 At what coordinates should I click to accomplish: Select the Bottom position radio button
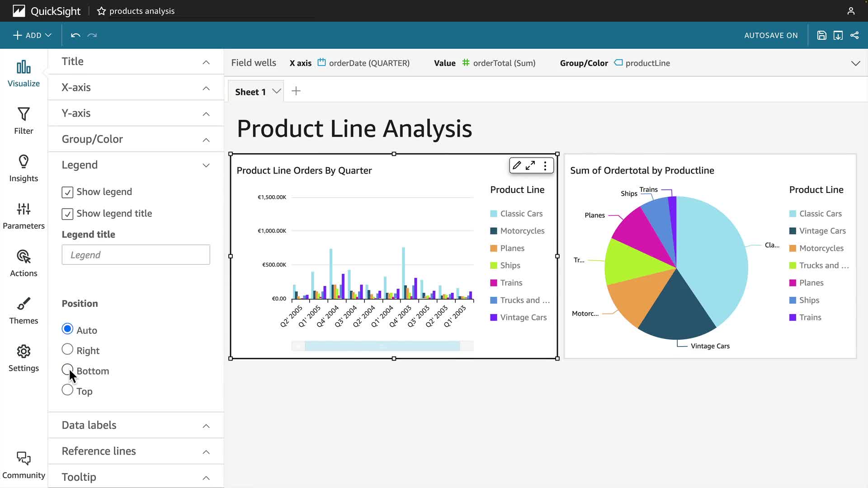tap(67, 370)
